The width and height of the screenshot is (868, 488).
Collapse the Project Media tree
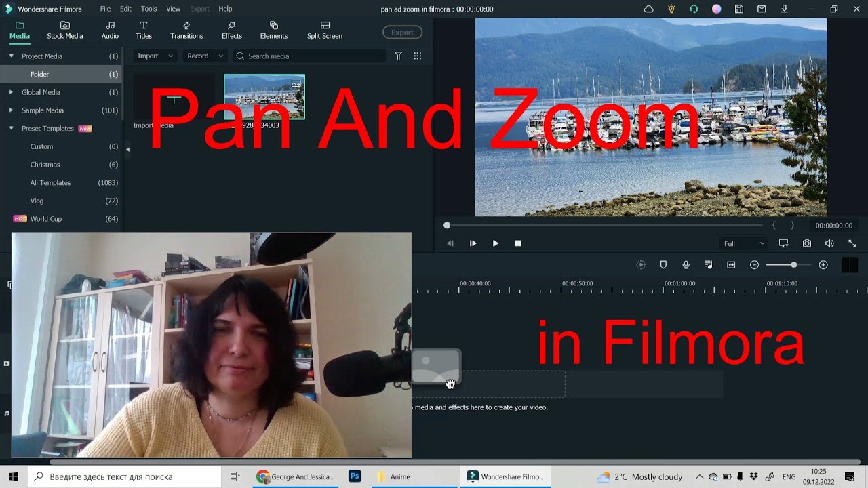(x=12, y=56)
